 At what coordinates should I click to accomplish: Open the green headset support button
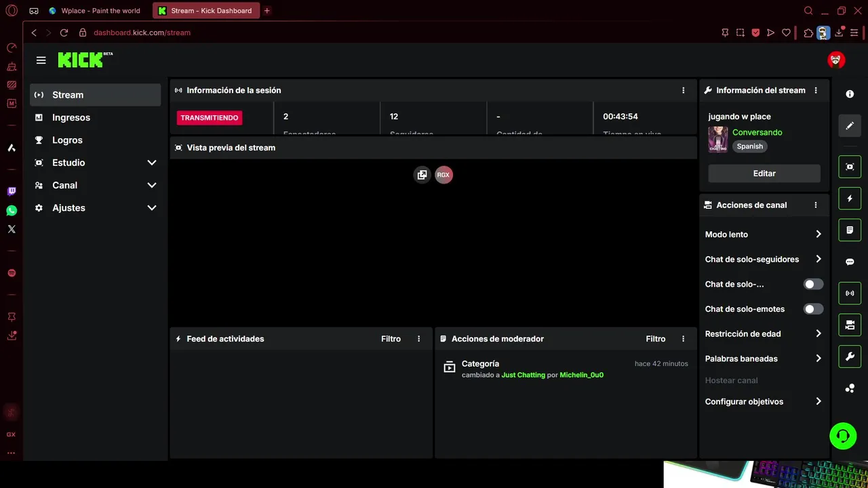[x=843, y=436]
